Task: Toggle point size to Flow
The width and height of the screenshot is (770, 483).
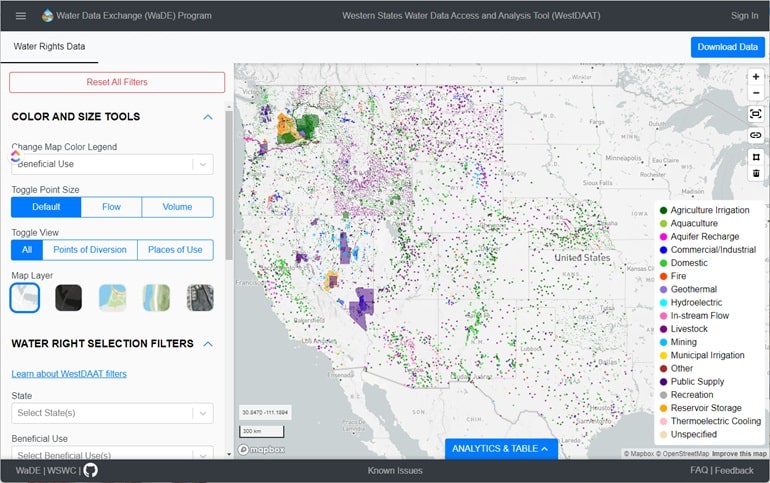Action: pyautogui.click(x=111, y=207)
